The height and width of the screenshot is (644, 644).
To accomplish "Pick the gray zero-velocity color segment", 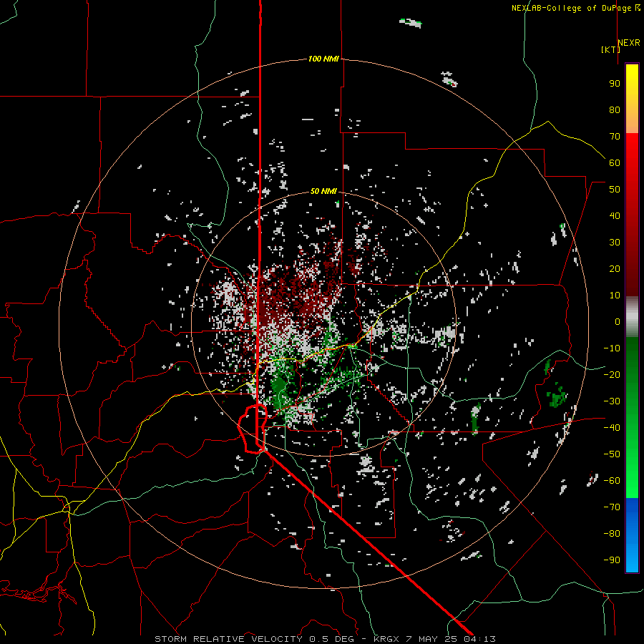I will (632, 317).
